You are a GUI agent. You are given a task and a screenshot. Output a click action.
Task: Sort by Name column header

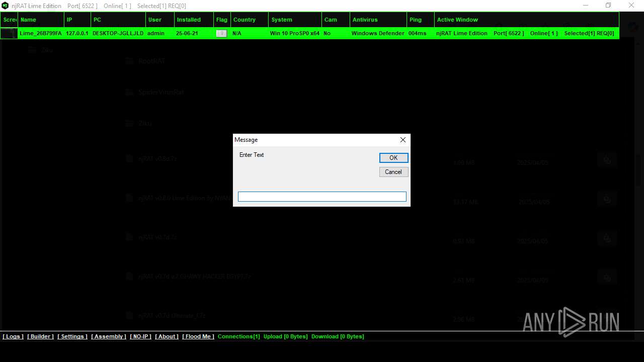point(41,20)
